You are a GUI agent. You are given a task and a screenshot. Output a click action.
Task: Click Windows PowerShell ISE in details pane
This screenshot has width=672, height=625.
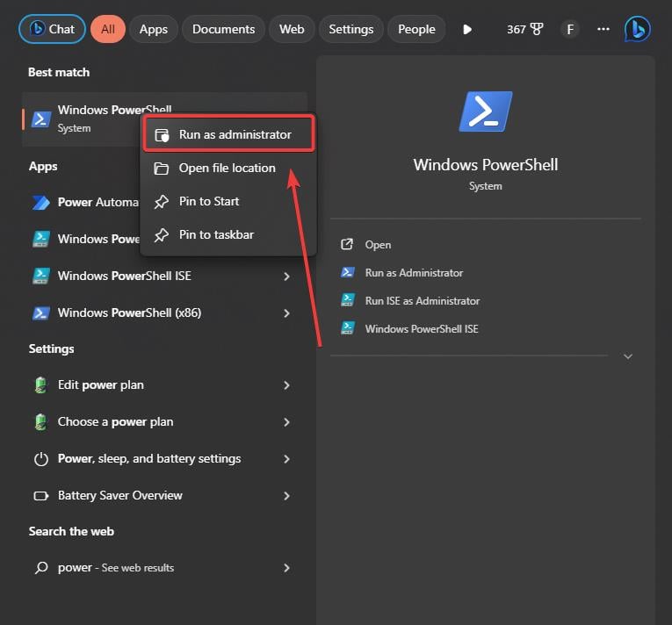422,328
